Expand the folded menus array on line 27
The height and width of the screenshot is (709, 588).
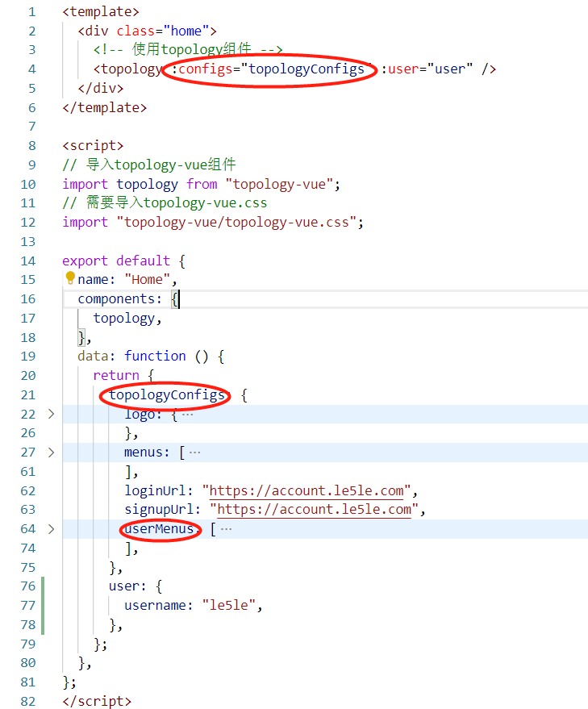point(51,453)
